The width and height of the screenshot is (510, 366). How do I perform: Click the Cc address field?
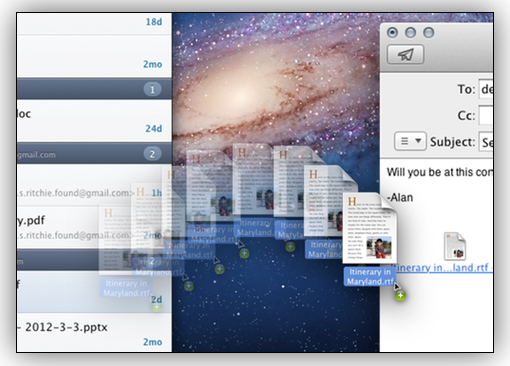pyautogui.click(x=486, y=115)
